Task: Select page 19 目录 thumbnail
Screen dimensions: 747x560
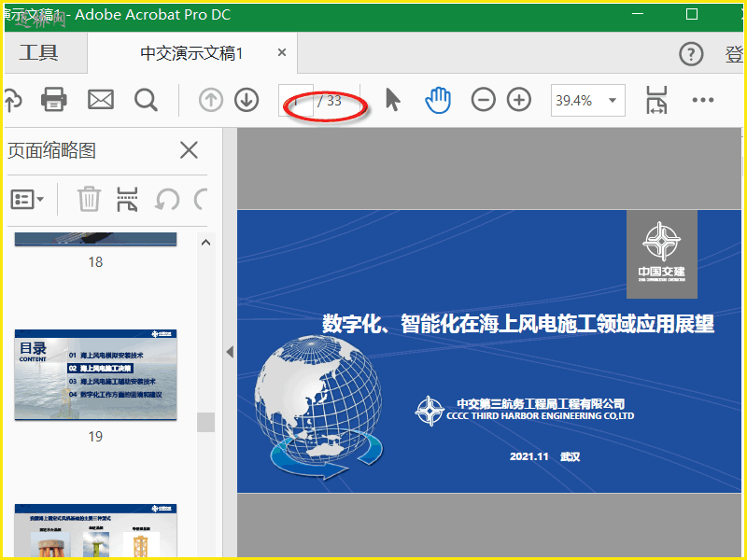Action: click(x=96, y=374)
